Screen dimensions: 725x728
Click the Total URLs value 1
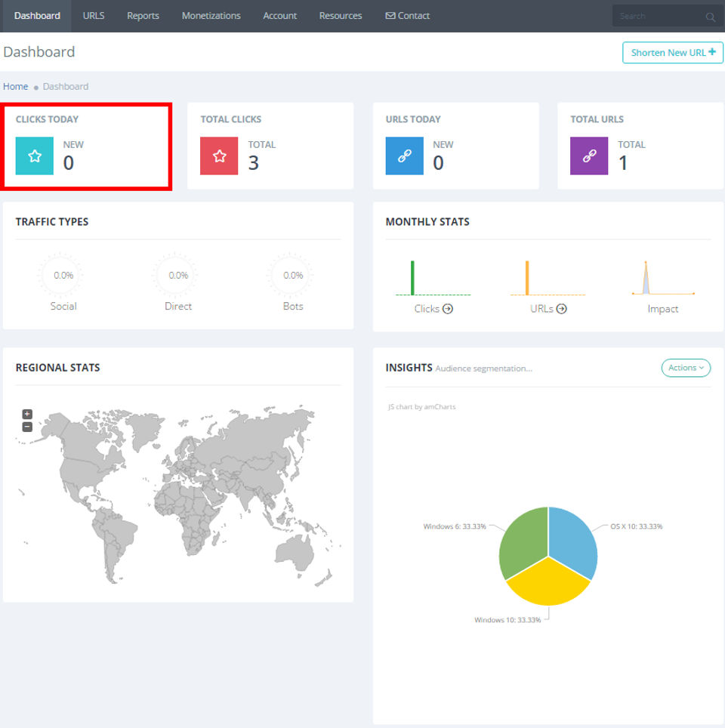pos(623,163)
